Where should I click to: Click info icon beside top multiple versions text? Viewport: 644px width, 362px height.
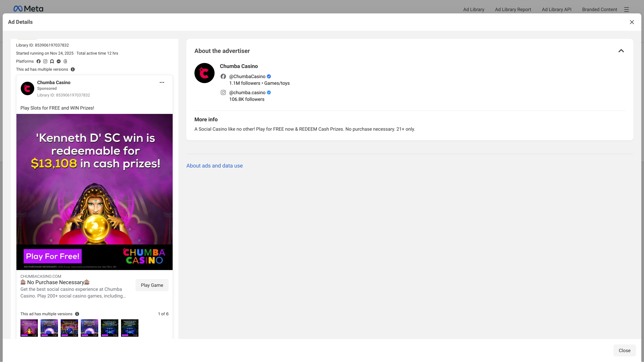(x=73, y=69)
